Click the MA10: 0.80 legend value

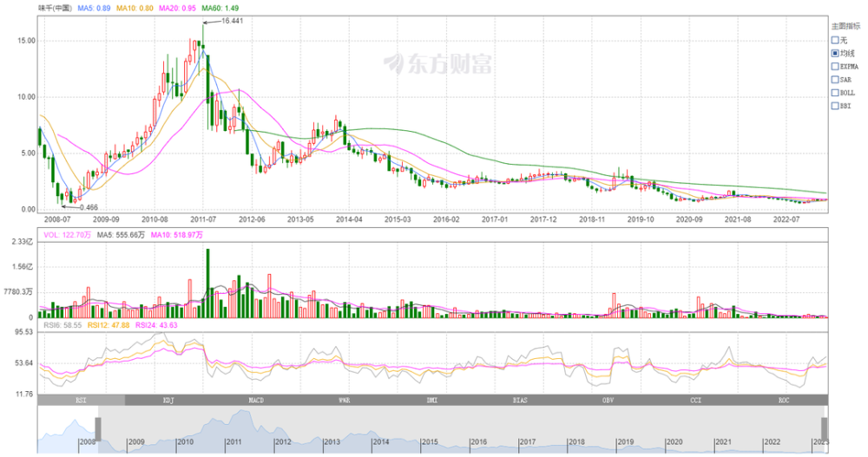tap(135, 9)
